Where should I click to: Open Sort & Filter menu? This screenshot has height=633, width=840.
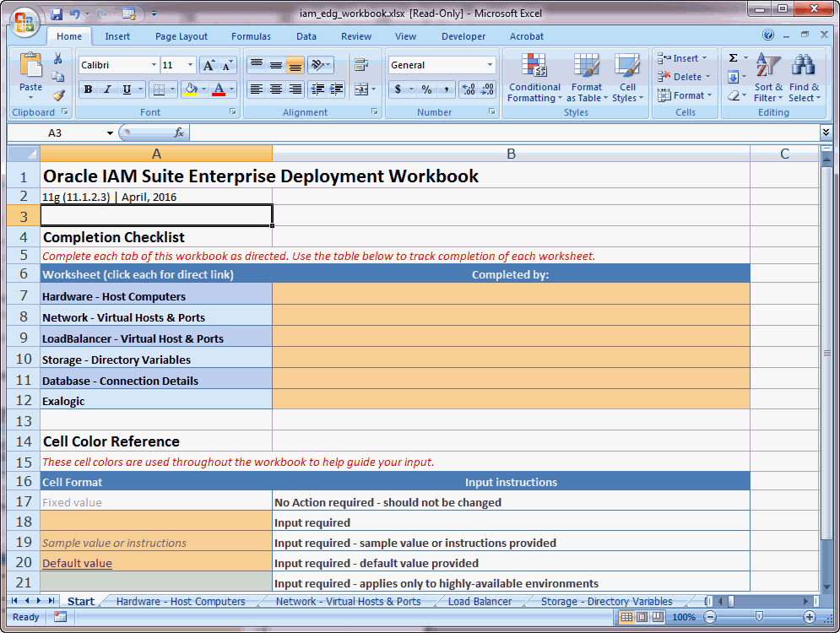768,78
